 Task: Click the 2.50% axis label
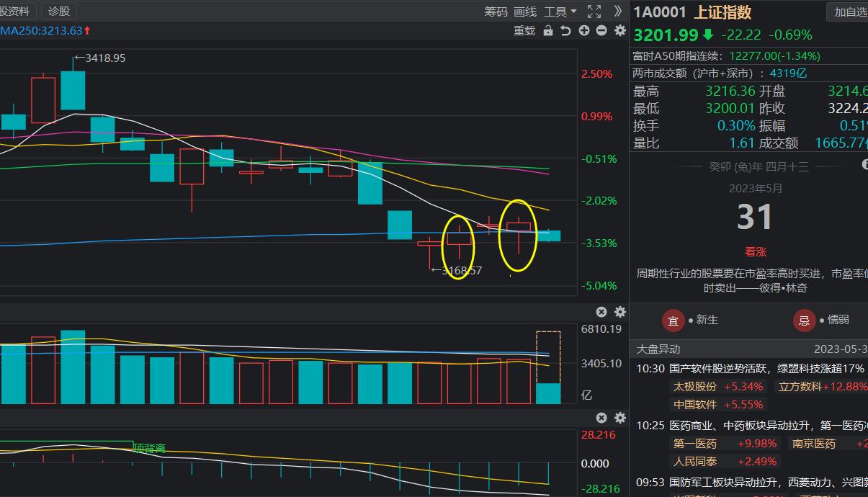597,73
